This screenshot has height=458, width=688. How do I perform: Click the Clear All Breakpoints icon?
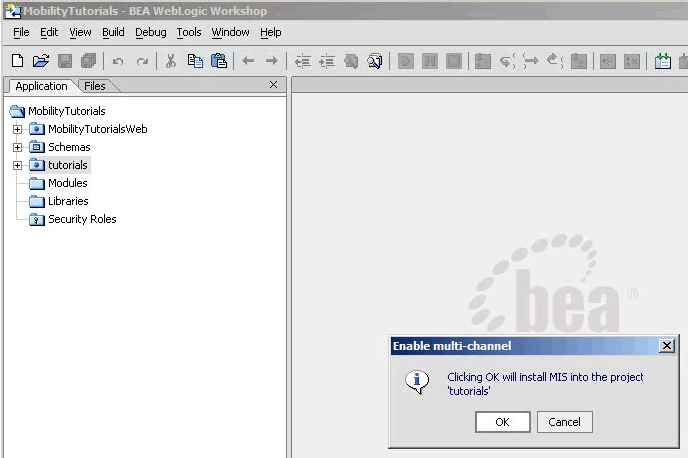[x=631, y=61]
